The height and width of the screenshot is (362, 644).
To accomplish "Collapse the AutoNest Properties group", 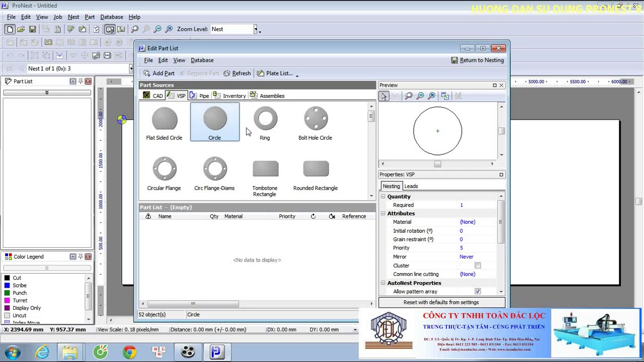I will (x=383, y=283).
